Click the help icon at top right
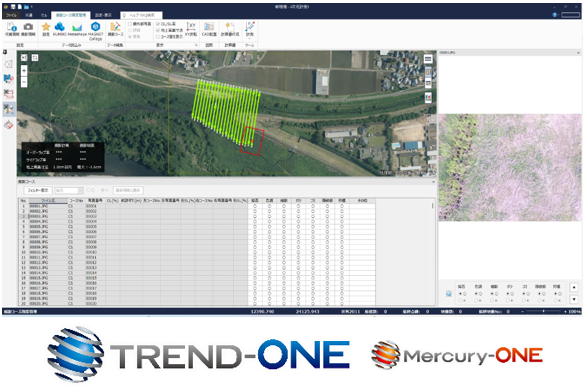 pos(555,15)
